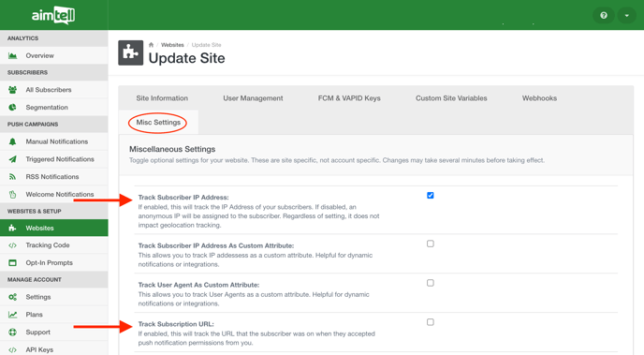Click the aimtell logo
Image resolution: width=644 pixels, height=355 pixels.
(x=53, y=15)
